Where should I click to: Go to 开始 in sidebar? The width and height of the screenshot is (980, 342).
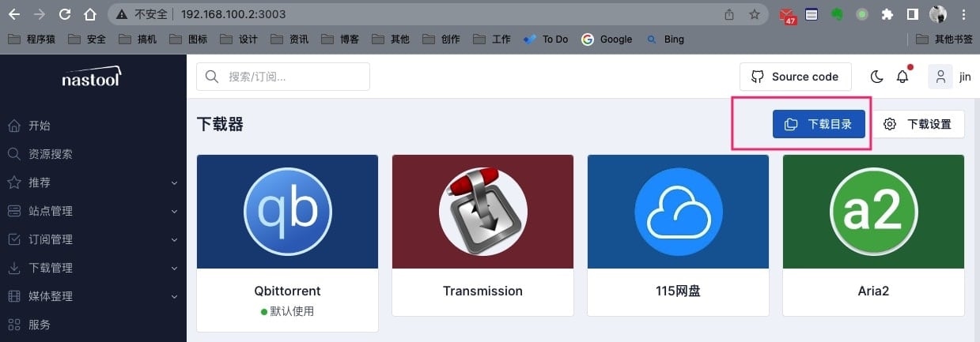tap(93, 126)
